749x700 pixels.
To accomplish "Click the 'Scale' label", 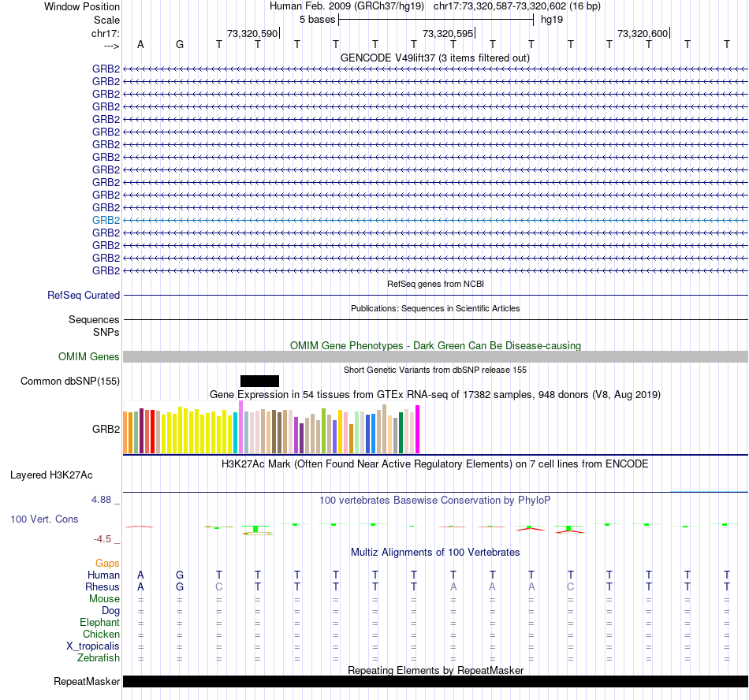I will [106, 20].
